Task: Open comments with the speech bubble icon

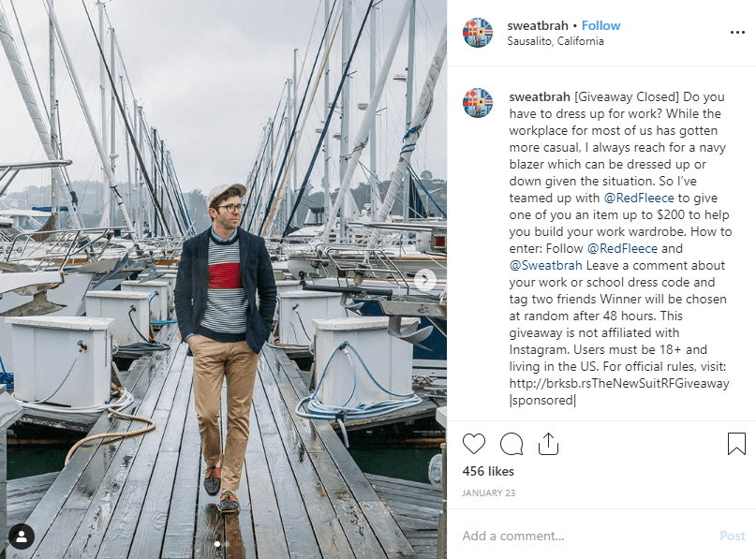Action: click(511, 443)
